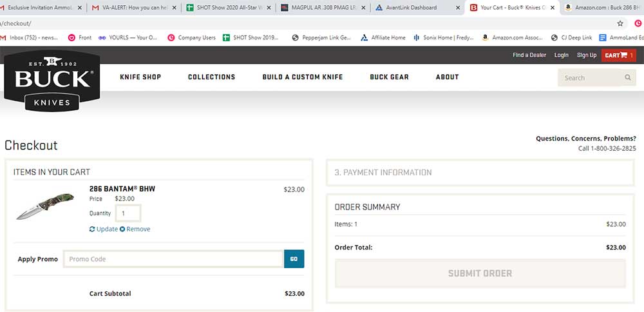644x312 pixels.
Task: Click the Promo Code field
Action: (173, 259)
